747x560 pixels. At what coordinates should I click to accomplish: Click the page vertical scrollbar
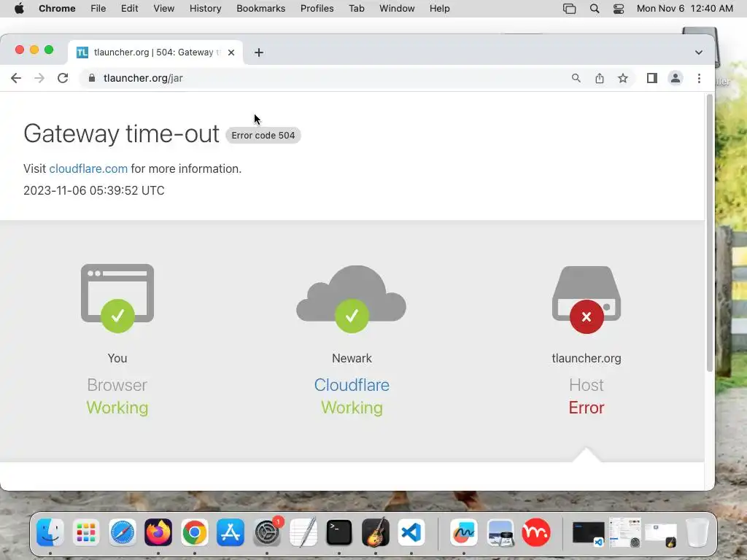coord(709,233)
